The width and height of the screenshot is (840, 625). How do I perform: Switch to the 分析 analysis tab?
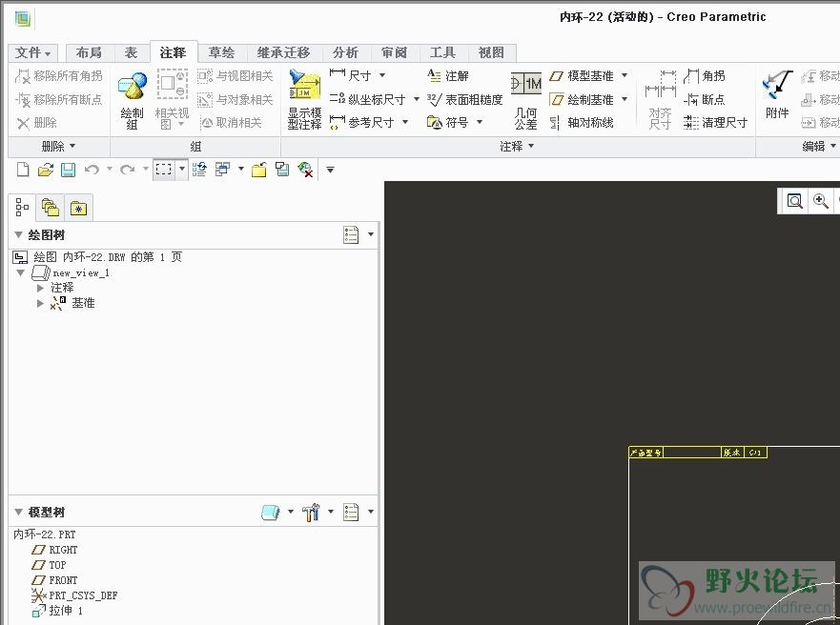click(345, 52)
